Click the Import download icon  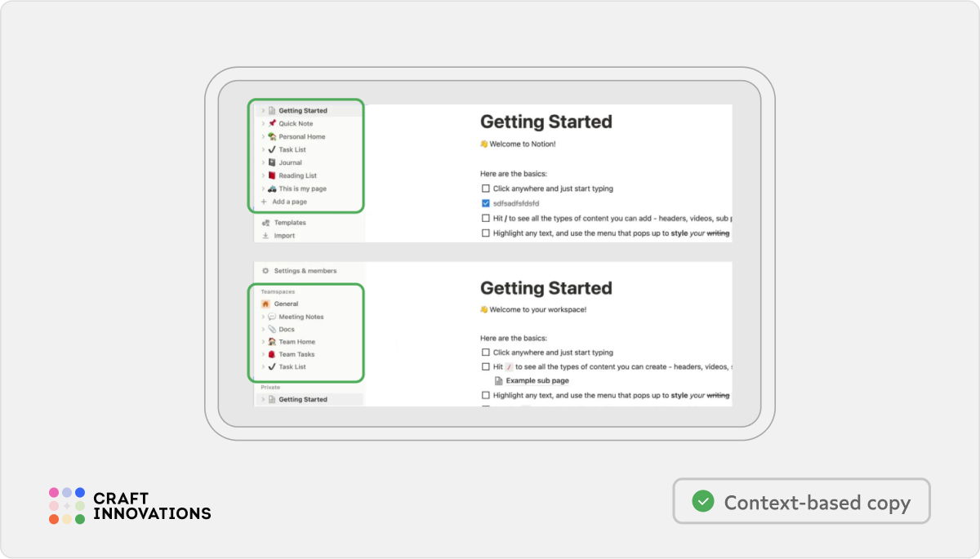pyautogui.click(x=265, y=236)
